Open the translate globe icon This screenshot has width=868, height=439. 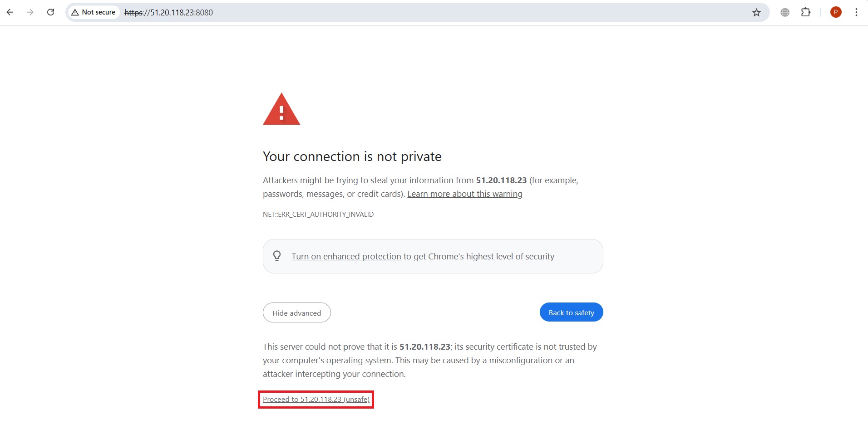tap(784, 12)
